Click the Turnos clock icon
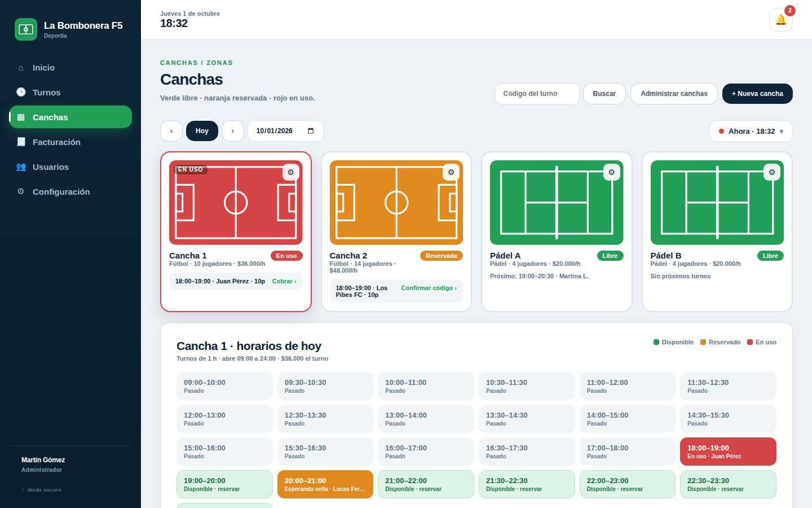The height and width of the screenshot is (508, 812). point(21,92)
